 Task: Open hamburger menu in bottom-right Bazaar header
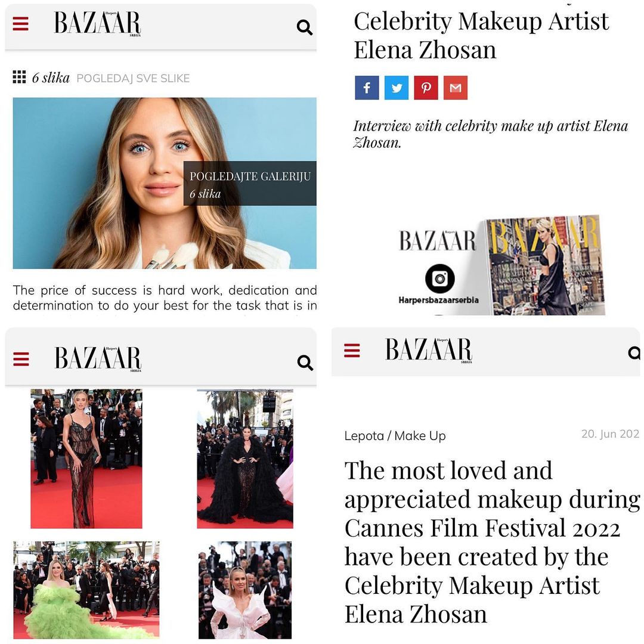[352, 351]
